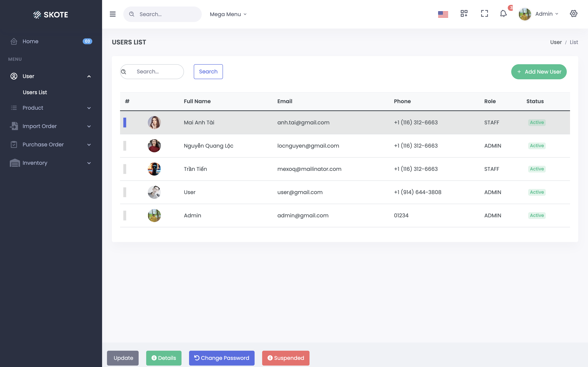Open the sidebar hamburger menu
This screenshot has width=588, height=367.
coord(113,14)
